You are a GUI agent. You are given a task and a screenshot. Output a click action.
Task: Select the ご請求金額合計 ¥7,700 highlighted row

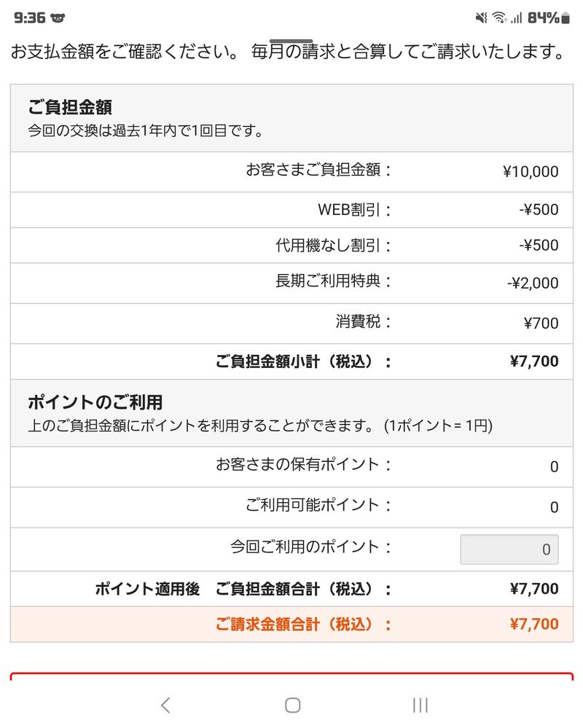pyautogui.click(x=291, y=625)
